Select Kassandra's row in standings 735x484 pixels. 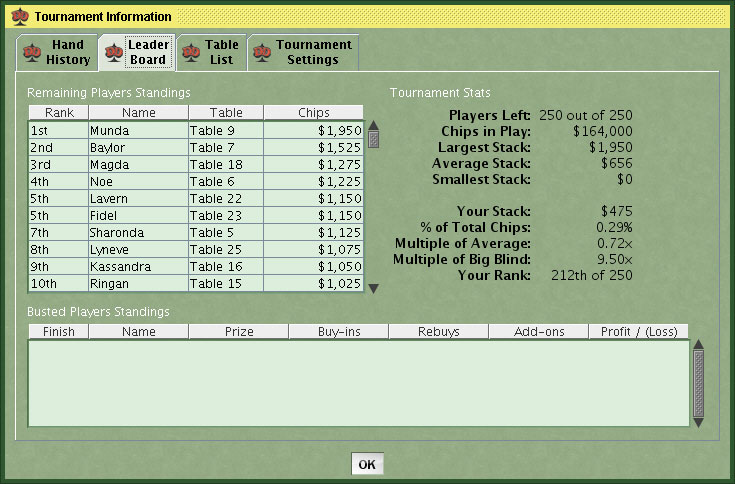[x=138, y=267]
